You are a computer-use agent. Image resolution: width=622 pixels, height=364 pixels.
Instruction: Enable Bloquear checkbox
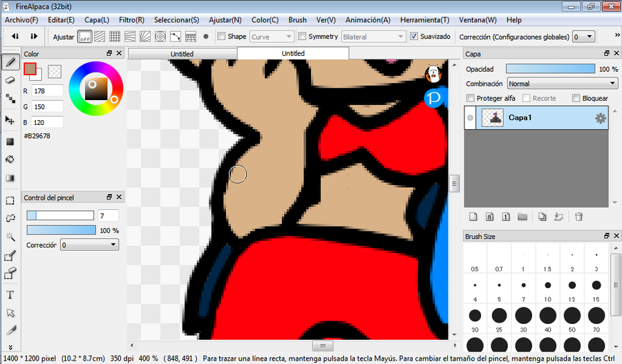coord(576,98)
